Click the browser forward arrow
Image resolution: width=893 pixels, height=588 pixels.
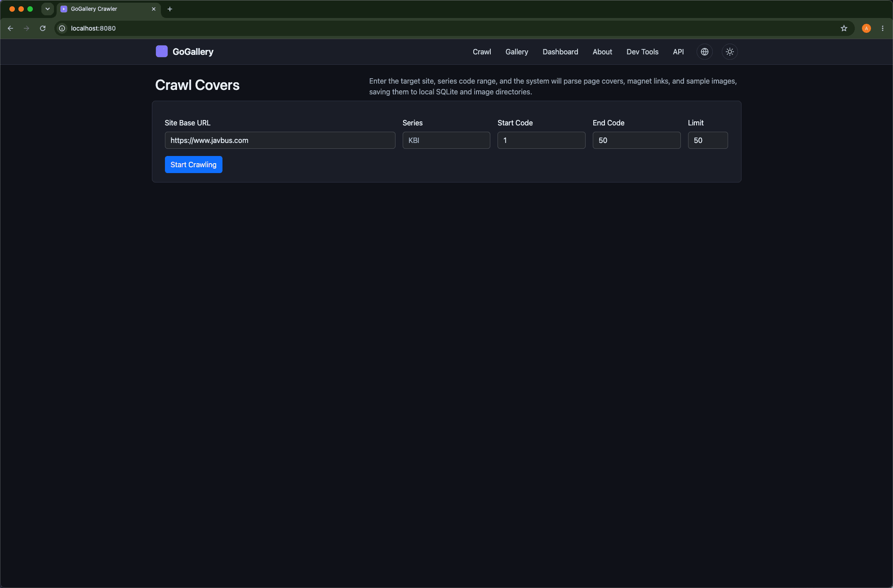27,28
